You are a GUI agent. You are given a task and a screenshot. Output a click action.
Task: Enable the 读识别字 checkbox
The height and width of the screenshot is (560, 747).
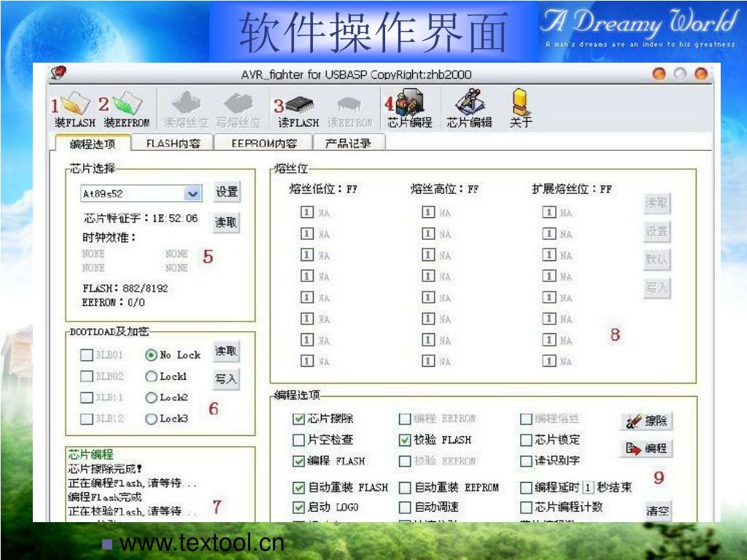[526, 462]
